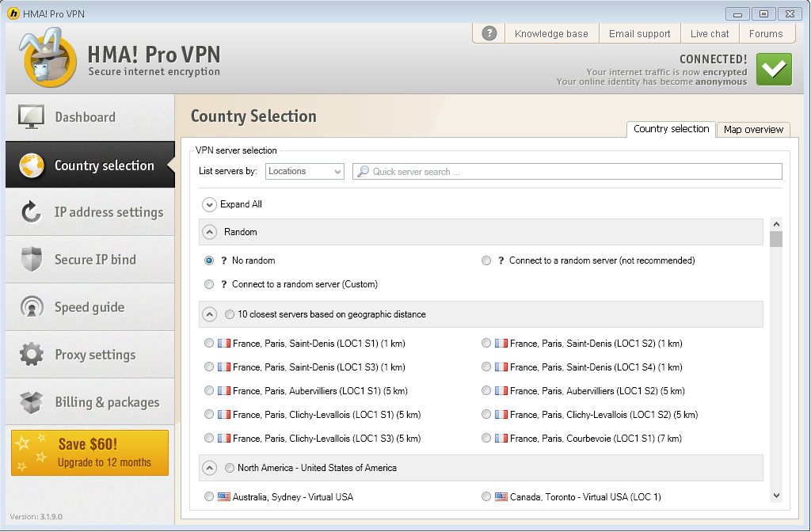The image size is (811, 532).
Task: Click the Country selection globe icon
Action: coord(32,165)
